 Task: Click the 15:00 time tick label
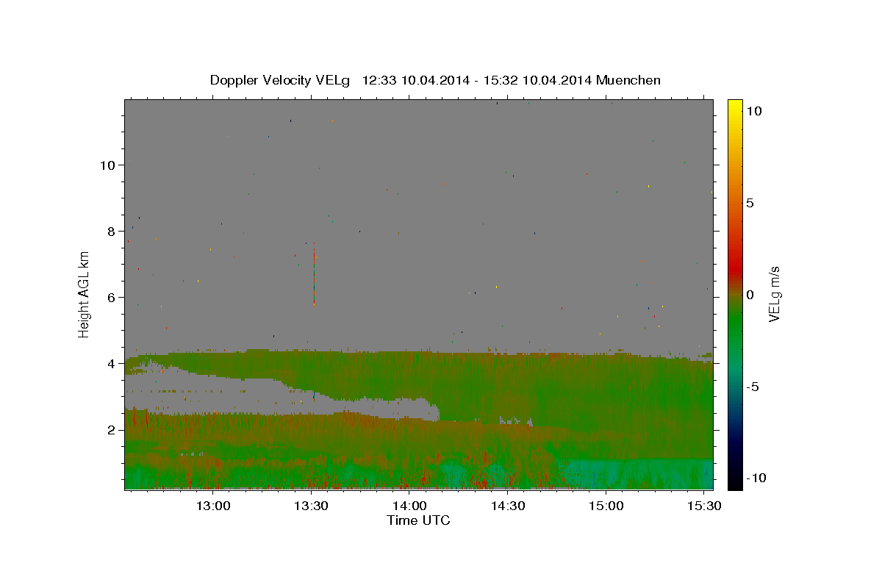(606, 506)
